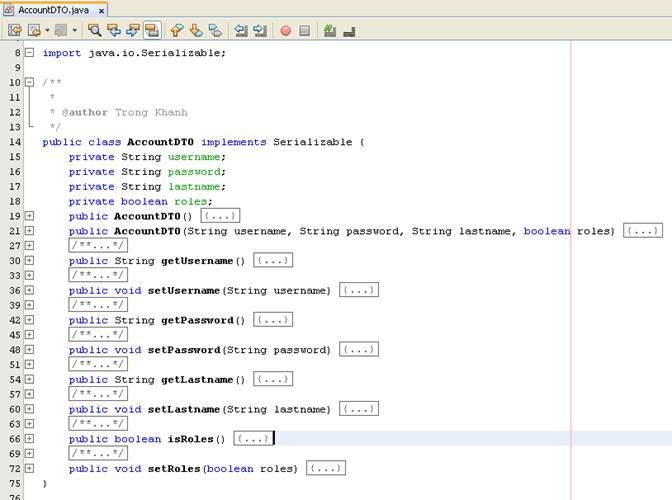
Task: Stop macro recording square icon
Action: coord(305,30)
